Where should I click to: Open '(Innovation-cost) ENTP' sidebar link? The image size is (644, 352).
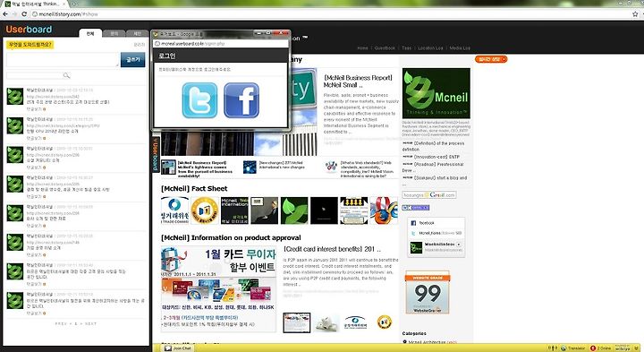pos(436,157)
